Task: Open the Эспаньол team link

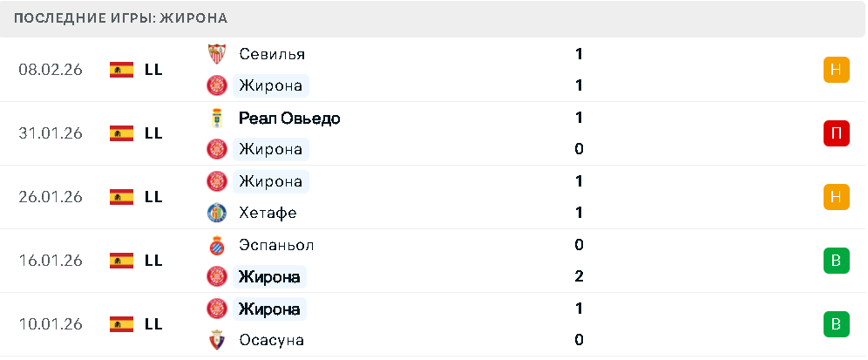Action: pos(276,245)
